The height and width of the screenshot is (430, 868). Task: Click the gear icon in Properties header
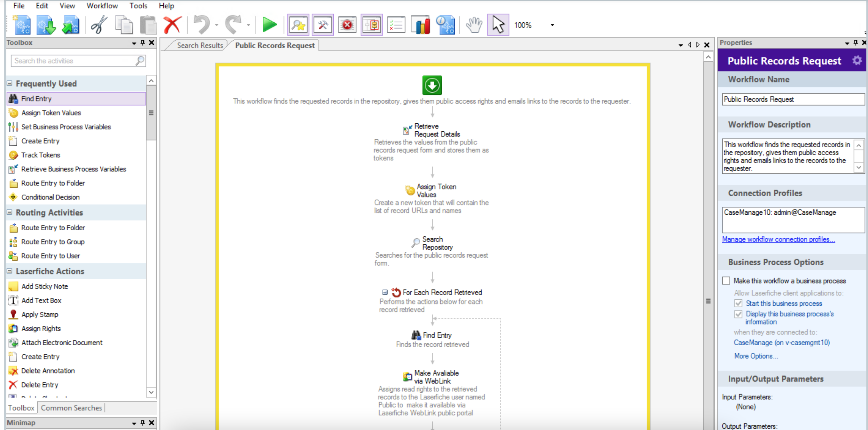(x=856, y=61)
